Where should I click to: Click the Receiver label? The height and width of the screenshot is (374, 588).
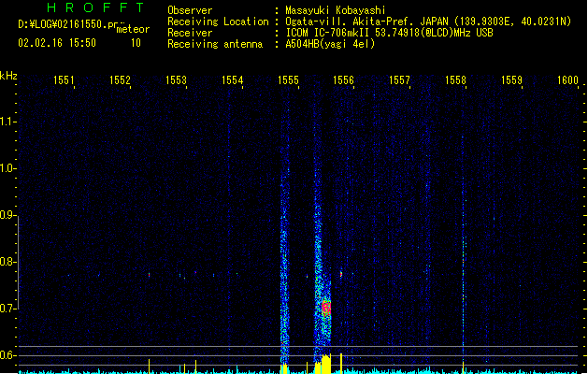tap(190, 33)
